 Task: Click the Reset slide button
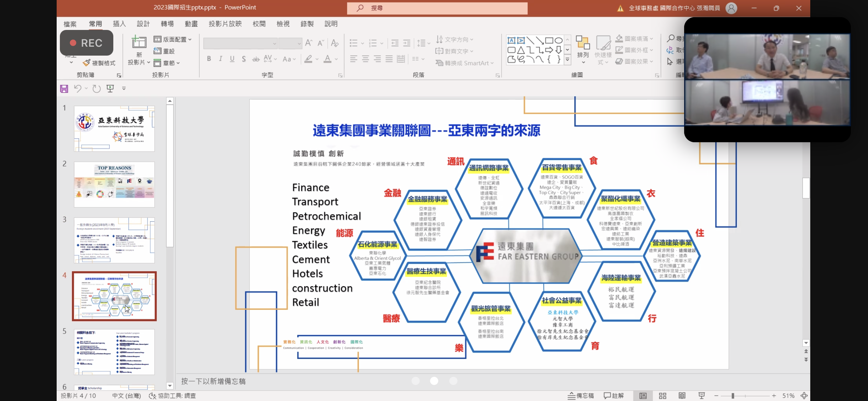tap(164, 51)
